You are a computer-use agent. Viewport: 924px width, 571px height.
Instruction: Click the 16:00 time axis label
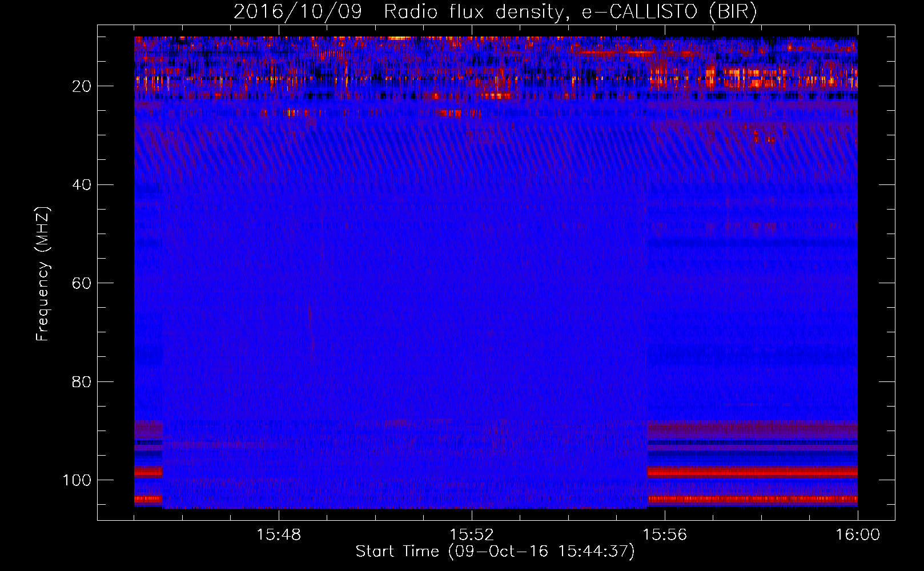[857, 535]
